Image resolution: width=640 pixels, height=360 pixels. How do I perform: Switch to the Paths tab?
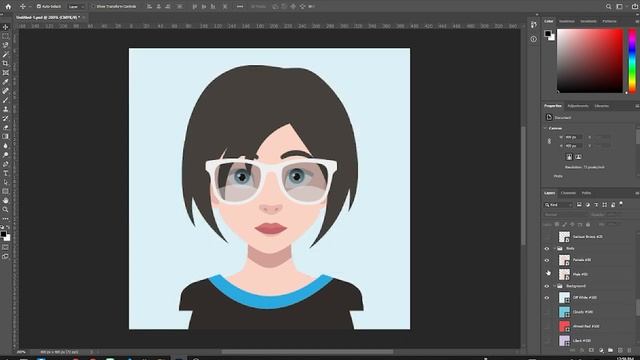click(586, 193)
